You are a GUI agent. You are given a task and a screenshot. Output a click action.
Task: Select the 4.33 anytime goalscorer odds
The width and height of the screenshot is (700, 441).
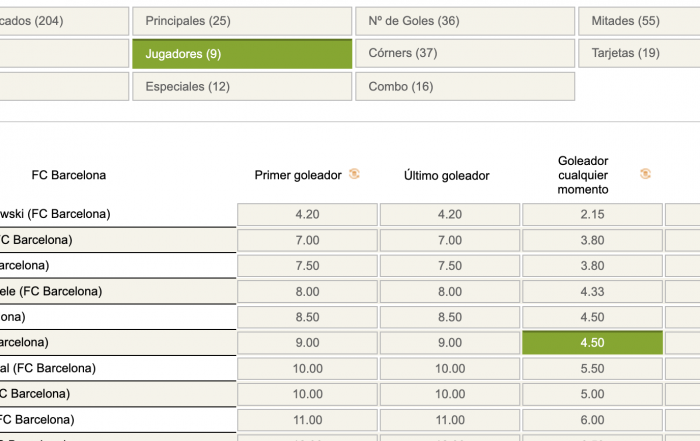pos(592,291)
